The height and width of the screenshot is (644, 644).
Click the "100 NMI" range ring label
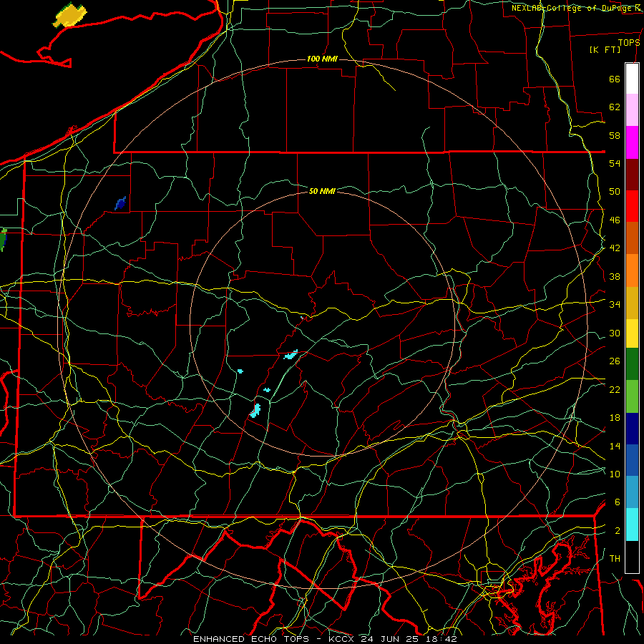click(x=322, y=59)
